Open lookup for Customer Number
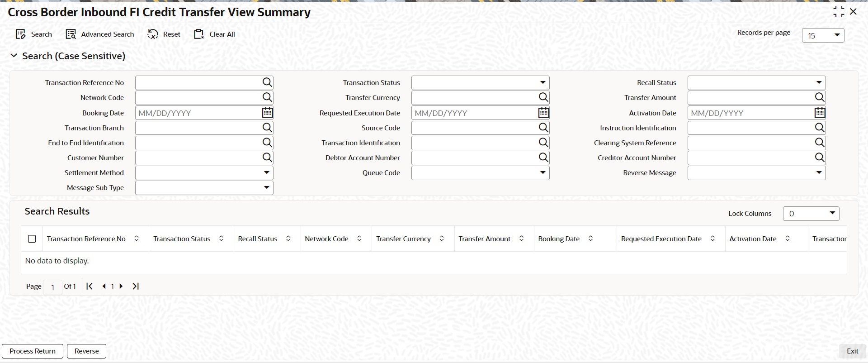 point(267,158)
